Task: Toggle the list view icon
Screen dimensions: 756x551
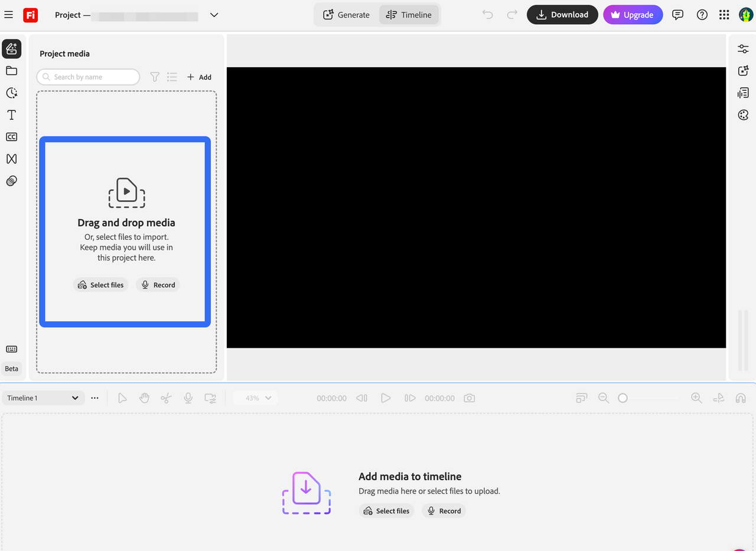Action: point(172,77)
